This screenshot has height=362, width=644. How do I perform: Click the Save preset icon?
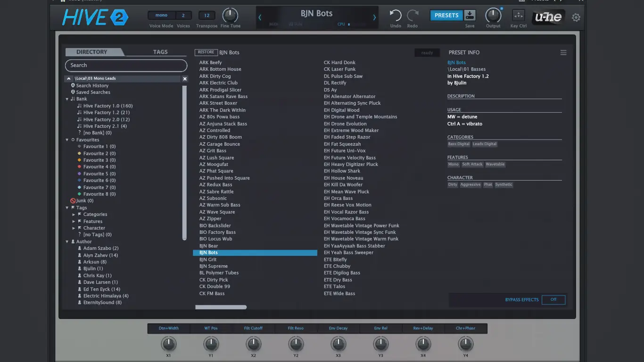pos(470,15)
